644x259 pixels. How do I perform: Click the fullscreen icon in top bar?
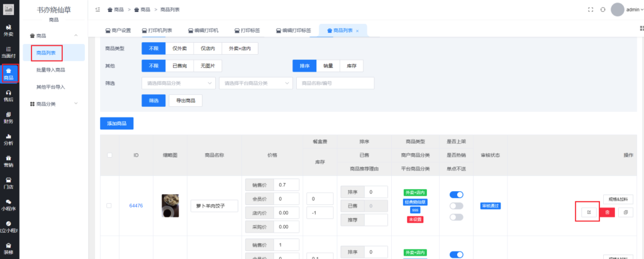[x=590, y=9]
